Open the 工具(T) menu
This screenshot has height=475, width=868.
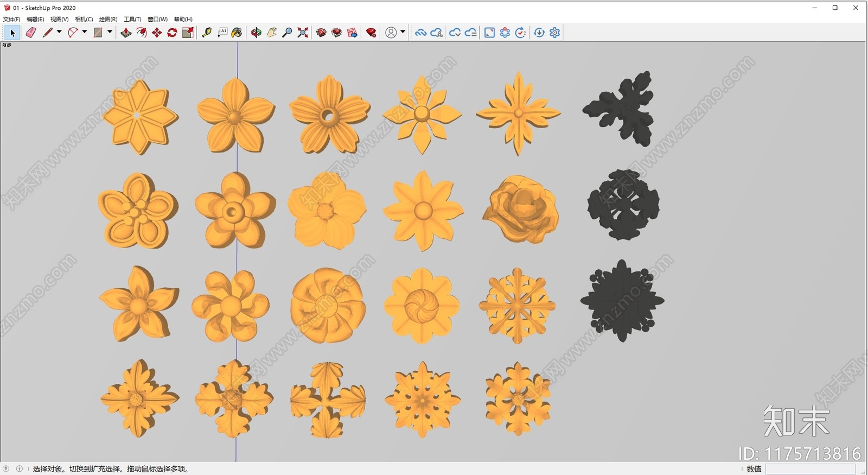(133, 19)
